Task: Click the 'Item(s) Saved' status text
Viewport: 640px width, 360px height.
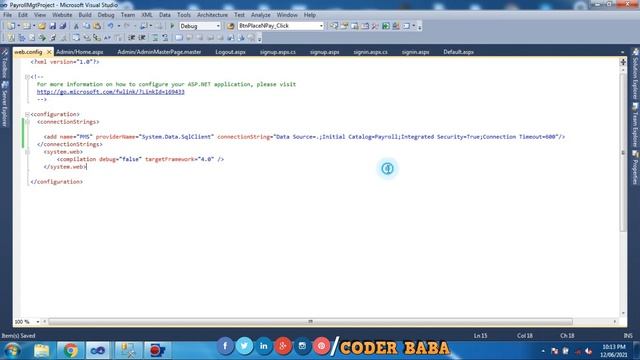Action: point(18,336)
